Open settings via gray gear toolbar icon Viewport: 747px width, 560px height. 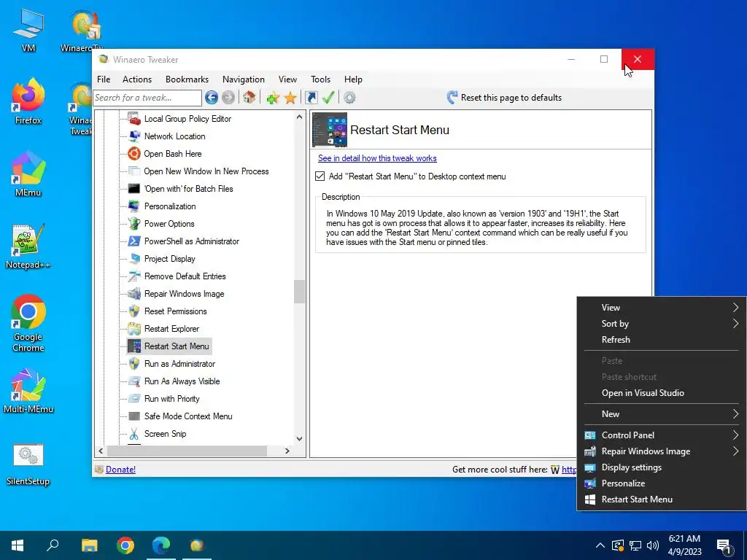(349, 98)
